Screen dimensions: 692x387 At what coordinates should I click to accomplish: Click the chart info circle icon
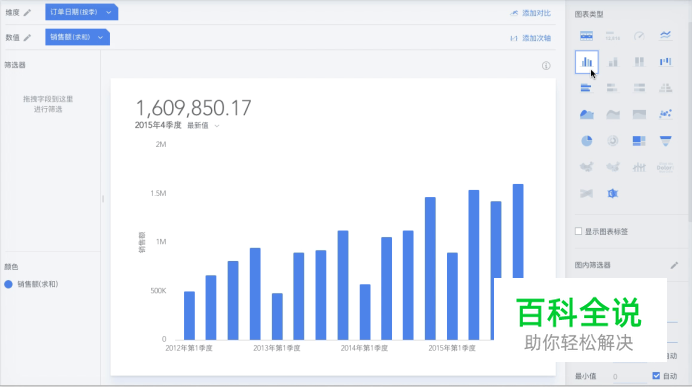click(x=546, y=66)
